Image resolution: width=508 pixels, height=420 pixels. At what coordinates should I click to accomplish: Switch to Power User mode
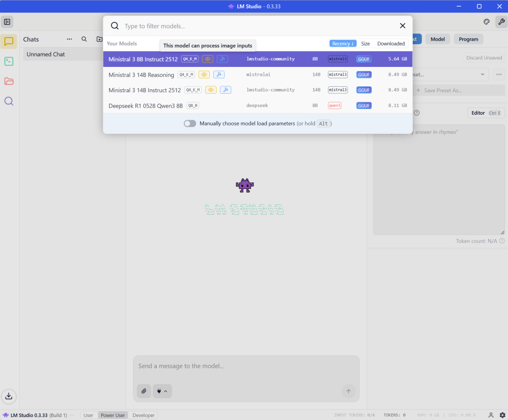(x=113, y=415)
